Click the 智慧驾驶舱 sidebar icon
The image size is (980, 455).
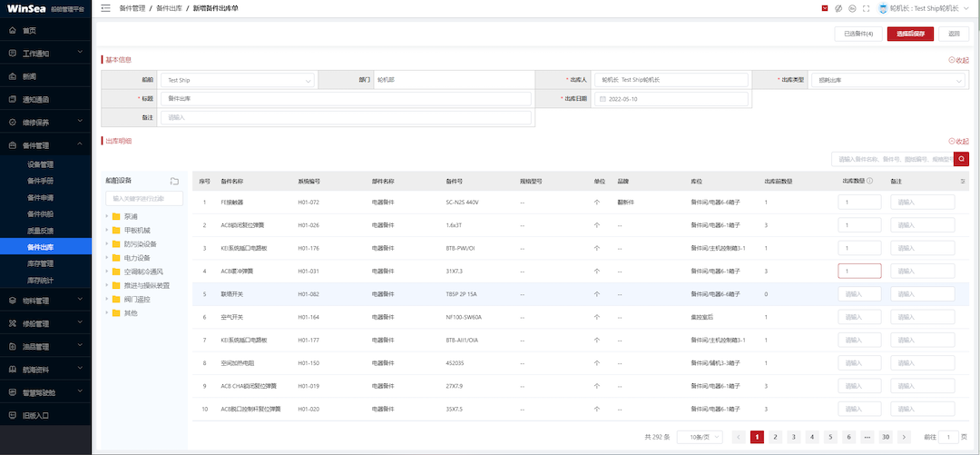point(13,391)
